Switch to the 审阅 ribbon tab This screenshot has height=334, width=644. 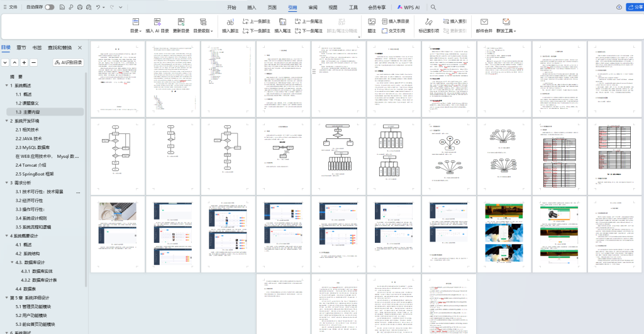click(313, 8)
